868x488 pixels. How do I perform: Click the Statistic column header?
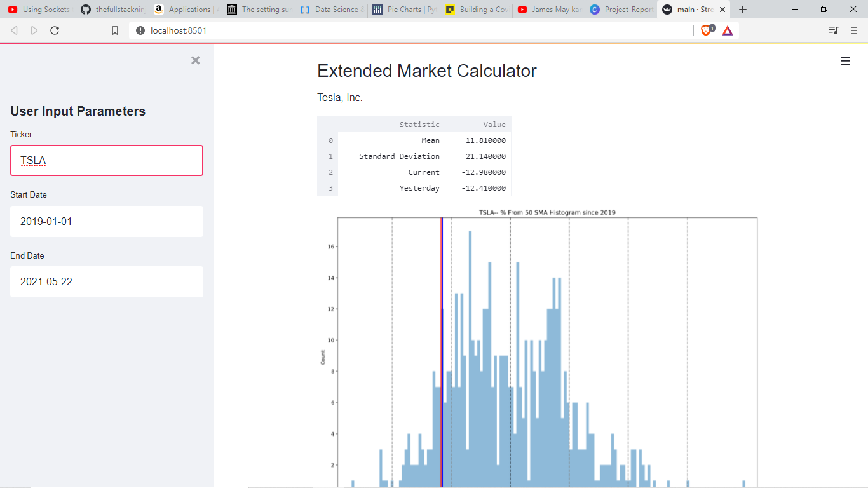tap(419, 125)
